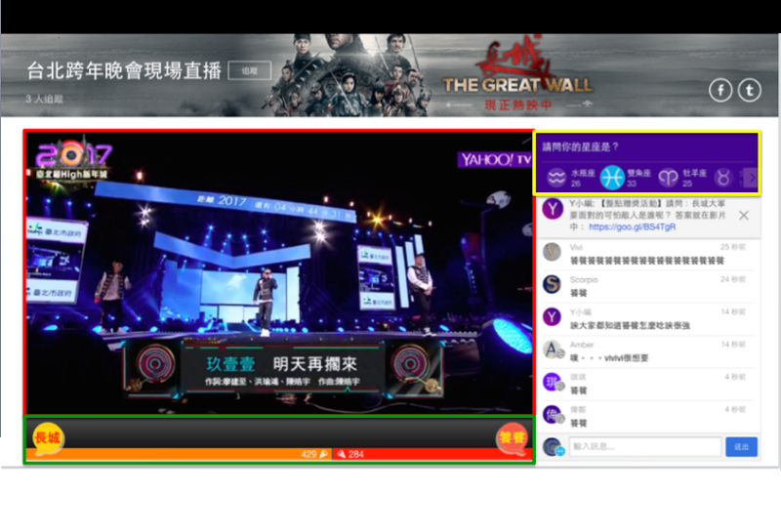
Task: Click the red 284 vote bar
Action: pyautogui.click(x=432, y=454)
